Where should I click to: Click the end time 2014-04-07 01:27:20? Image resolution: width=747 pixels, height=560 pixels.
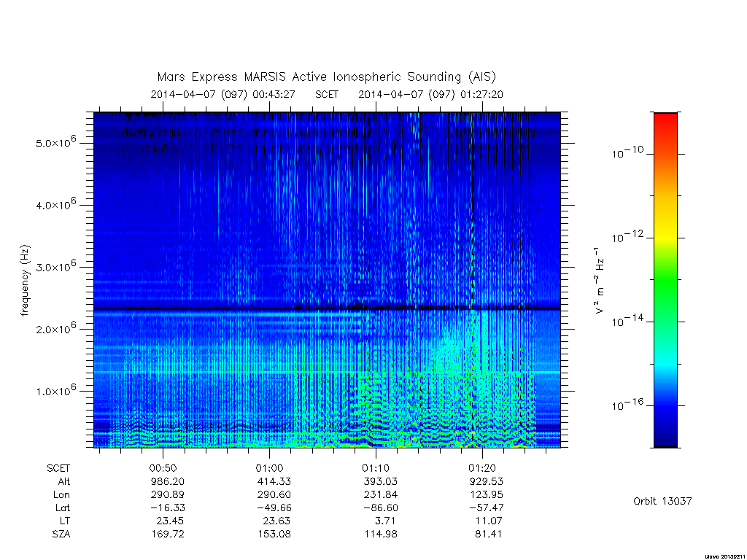(x=430, y=94)
